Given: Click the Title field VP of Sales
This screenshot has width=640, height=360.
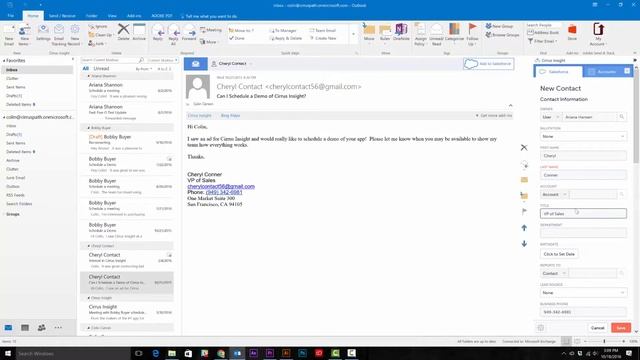Looking at the screenshot, I should [583, 213].
